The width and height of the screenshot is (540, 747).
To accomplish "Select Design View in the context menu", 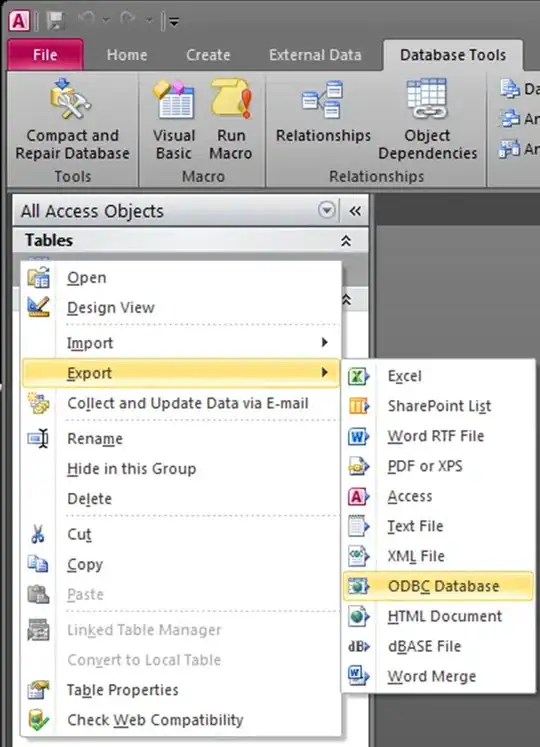I will pyautogui.click(x=181, y=308).
